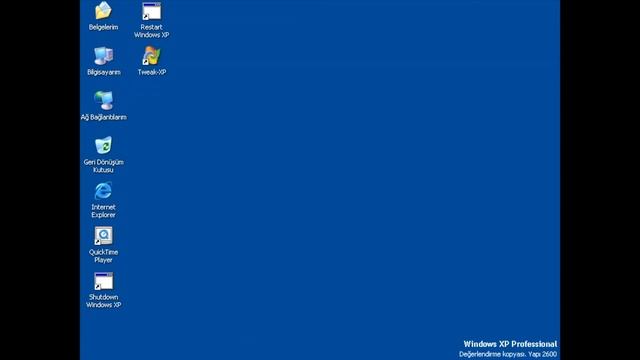Click the Bilgisayarım computer icon
Viewport: 640px width, 360px height.
click(x=104, y=56)
